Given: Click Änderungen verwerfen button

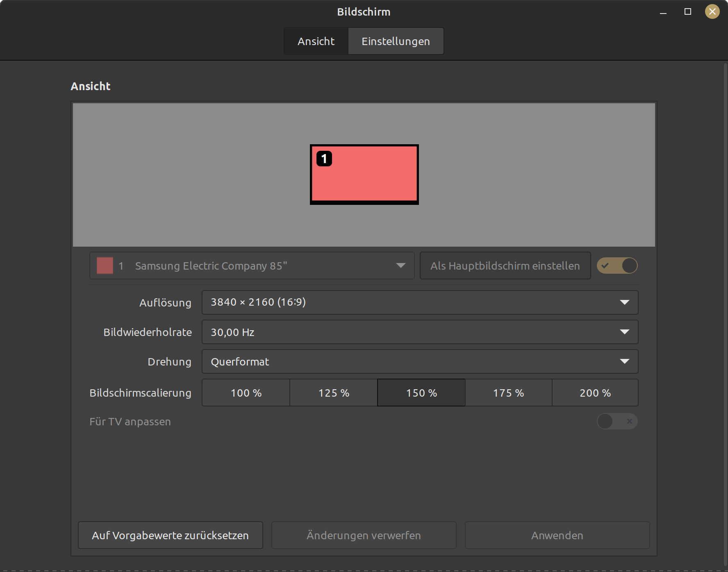Looking at the screenshot, I should click(364, 535).
